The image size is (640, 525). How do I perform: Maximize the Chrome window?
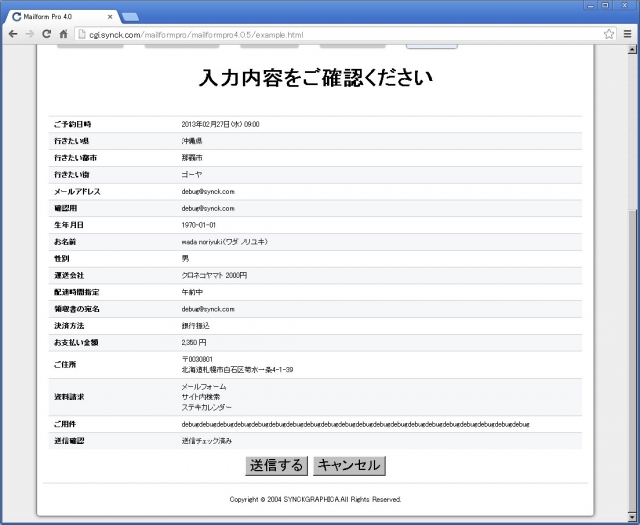(604, 6)
